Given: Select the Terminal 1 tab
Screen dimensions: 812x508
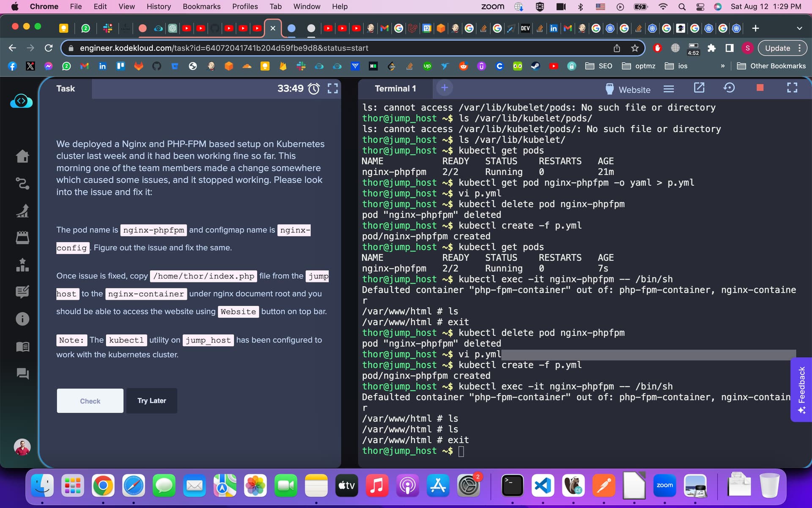Looking at the screenshot, I should 395,88.
